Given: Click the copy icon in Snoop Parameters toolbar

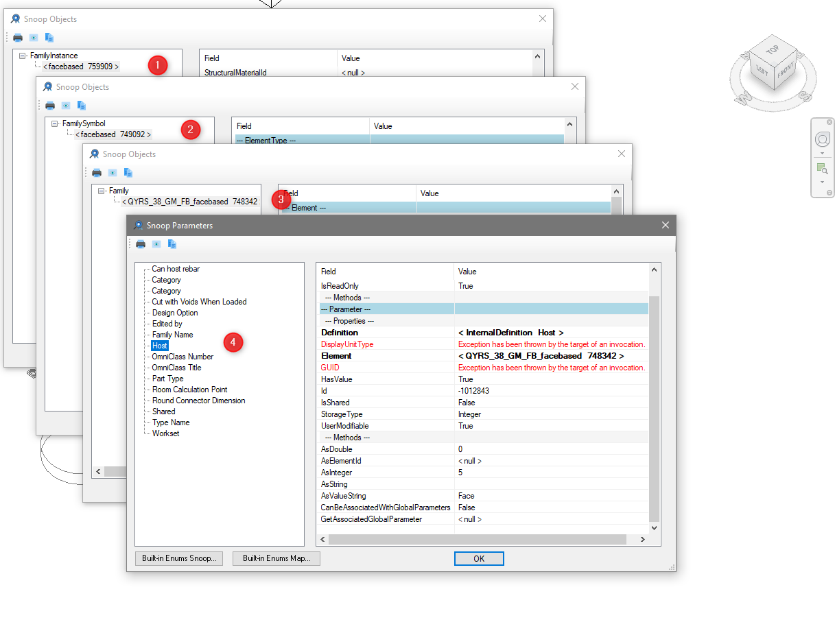Looking at the screenshot, I should coord(172,244).
